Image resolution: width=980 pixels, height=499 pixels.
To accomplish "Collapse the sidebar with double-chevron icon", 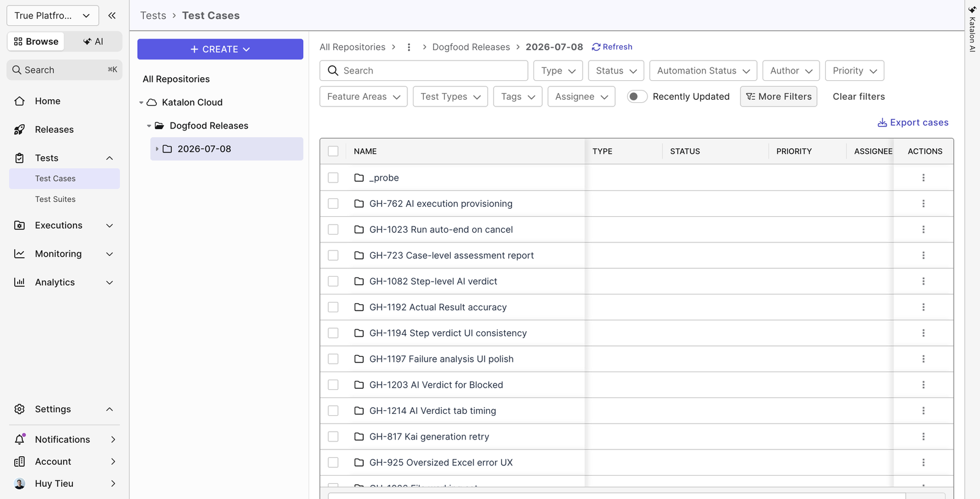I will (112, 15).
